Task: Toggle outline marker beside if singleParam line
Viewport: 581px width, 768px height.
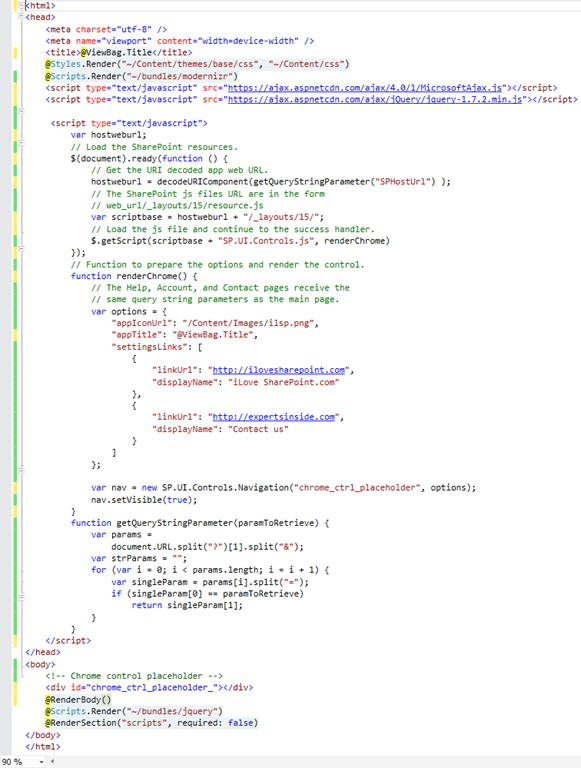Action: click(21, 598)
